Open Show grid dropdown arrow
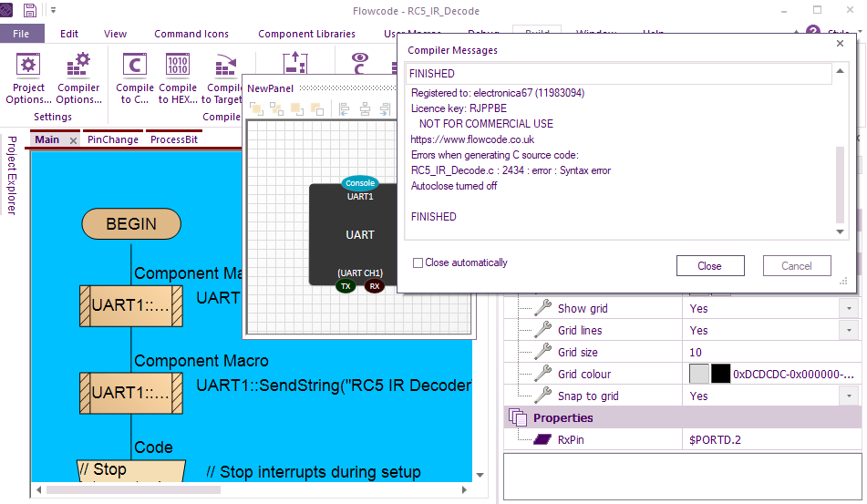 pos(849,308)
